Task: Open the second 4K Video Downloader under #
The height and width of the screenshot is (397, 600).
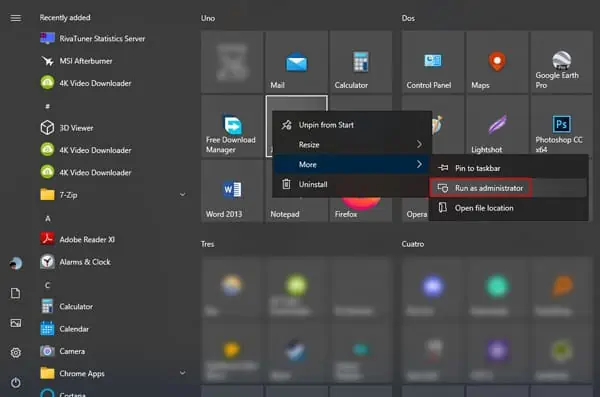Action: click(x=86, y=173)
